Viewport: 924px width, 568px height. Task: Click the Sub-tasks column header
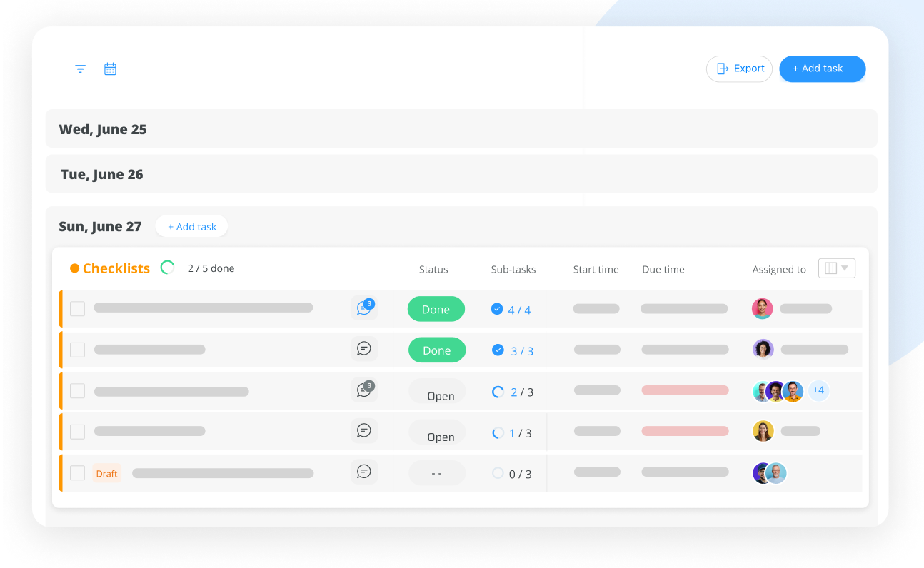(513, 270)
